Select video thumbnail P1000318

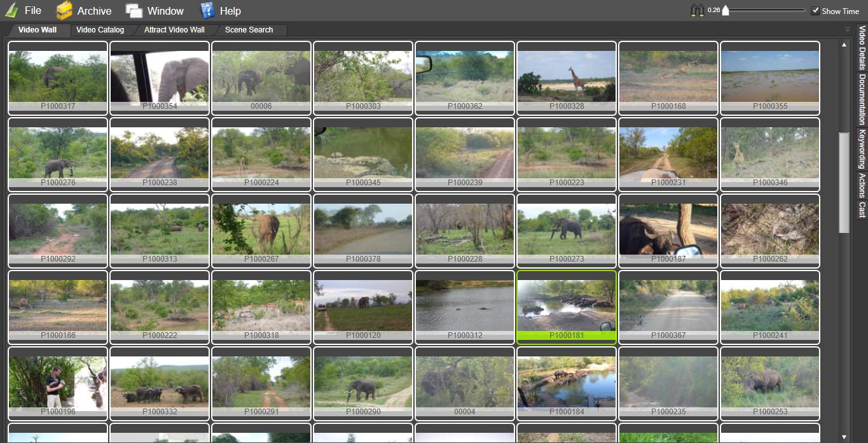coord(261,307)
